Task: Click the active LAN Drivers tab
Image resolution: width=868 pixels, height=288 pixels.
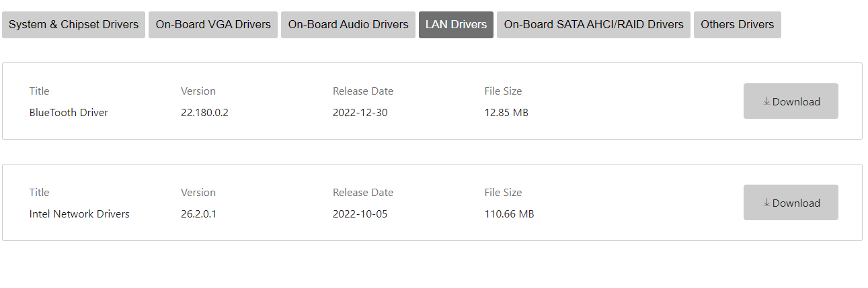Action: coord(456,25)
